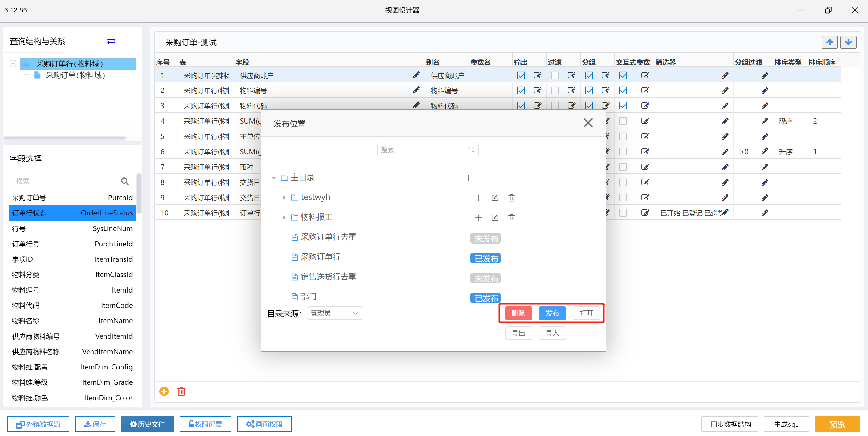
Task: Click the move-down arrow button
Action: pyautogui.click(x=848, y=42)
